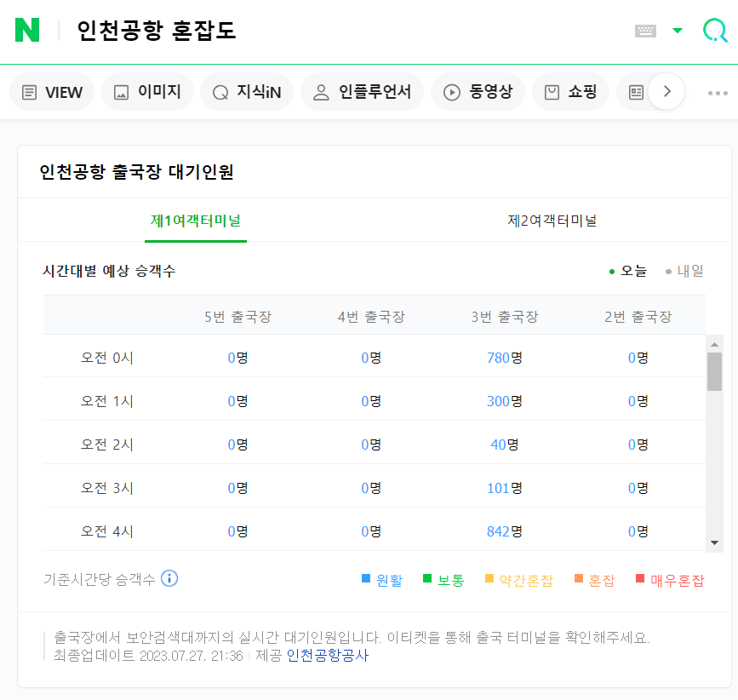Open the 인플루언서 tab
This screenshot has width=738, height=700.
tap(362, 92)
